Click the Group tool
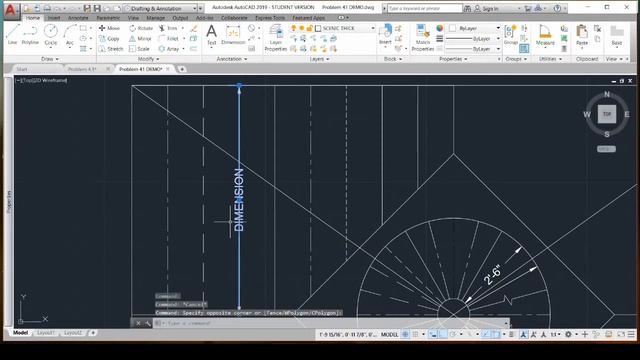The image size is (640, 360). click(x=510, y=34)
